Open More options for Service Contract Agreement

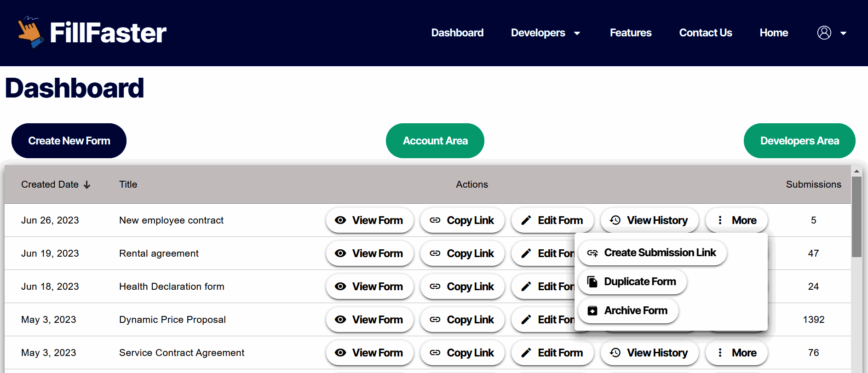[737, 353]
